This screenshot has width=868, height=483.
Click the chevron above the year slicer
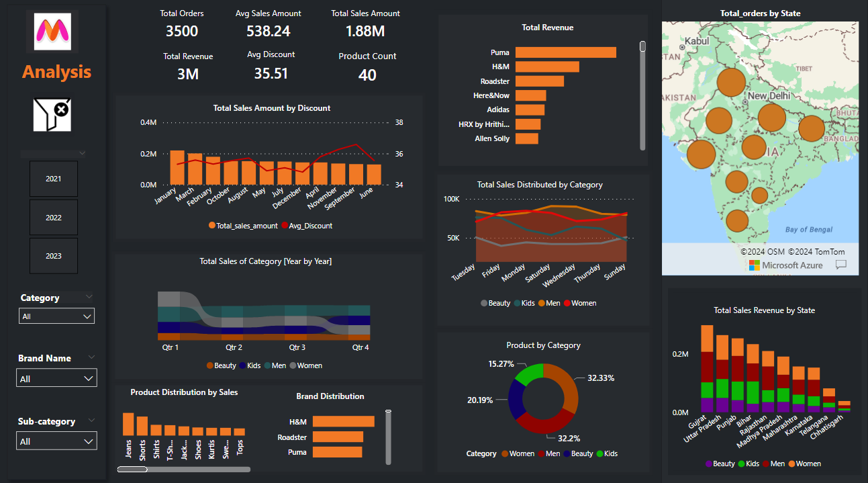tap(82, 153)
